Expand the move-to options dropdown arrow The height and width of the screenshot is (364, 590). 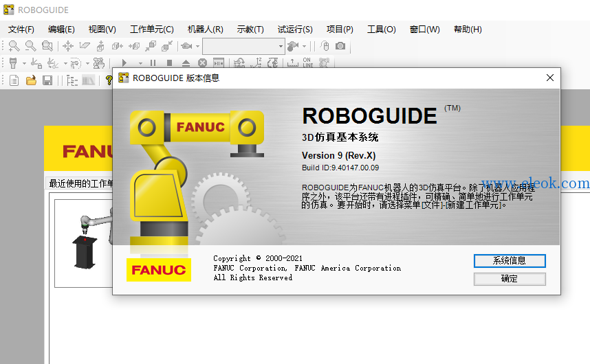[65, 63]
